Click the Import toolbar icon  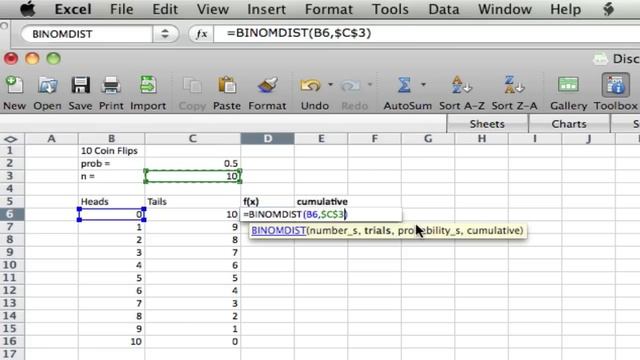(x=148, y=85)
